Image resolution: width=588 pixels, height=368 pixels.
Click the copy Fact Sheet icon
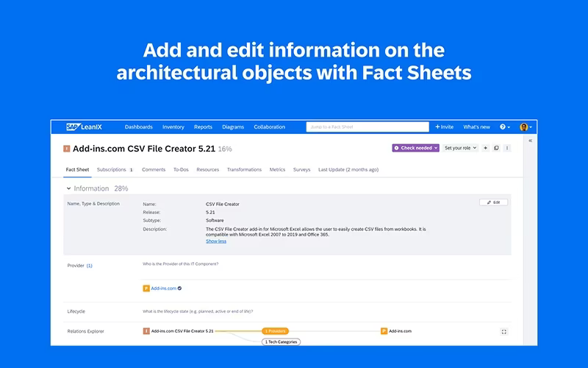coord(496,148)
